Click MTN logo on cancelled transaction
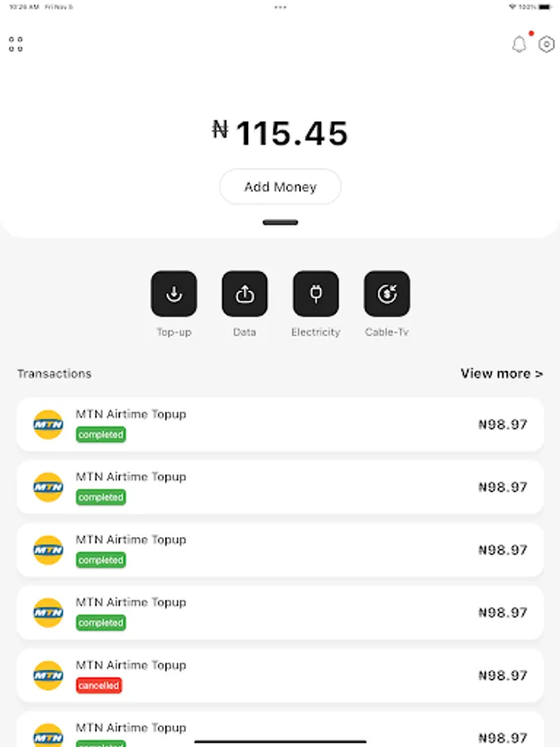Screen dimensions: 560x747 pos(48,676)
